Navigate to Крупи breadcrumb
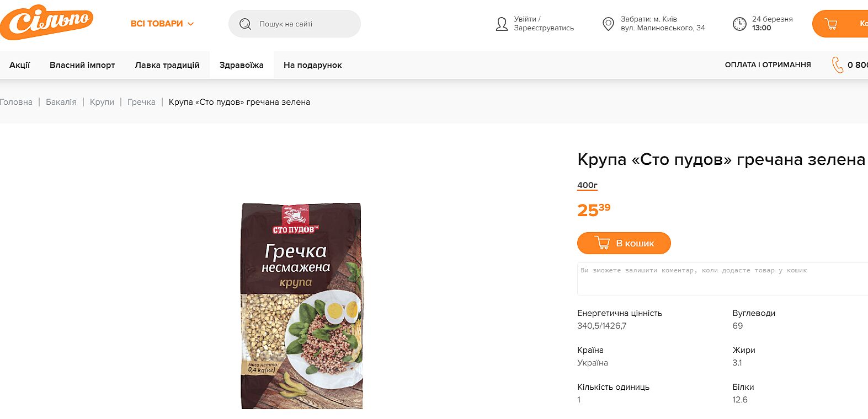Image resolution: width=868 pixels, height=419 pixels. [102, 102]
